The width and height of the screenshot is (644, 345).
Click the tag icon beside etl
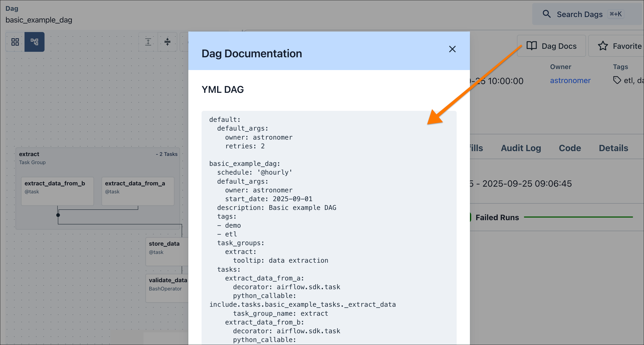[617, 80]
